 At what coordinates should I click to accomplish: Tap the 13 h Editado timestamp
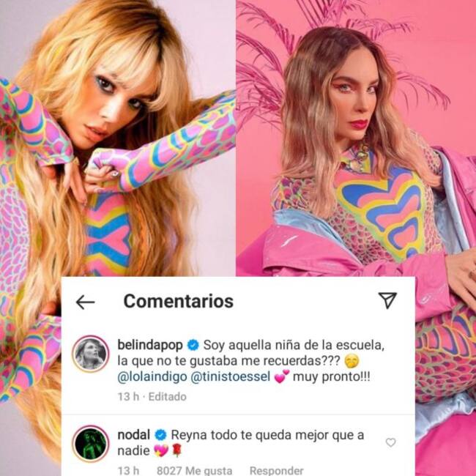click(x=152, y=397)
